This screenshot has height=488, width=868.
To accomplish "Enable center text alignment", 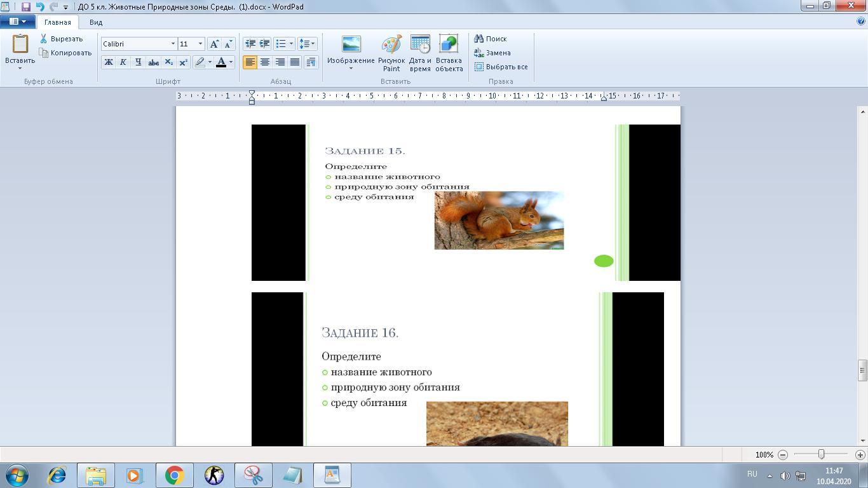I will (x=264, y=62).
